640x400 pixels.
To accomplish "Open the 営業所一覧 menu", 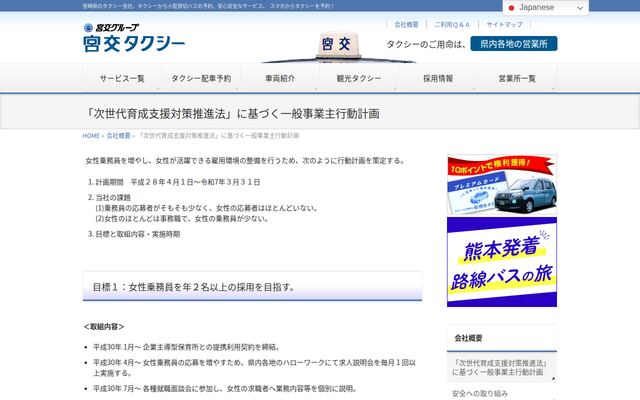I will point(517,78).
